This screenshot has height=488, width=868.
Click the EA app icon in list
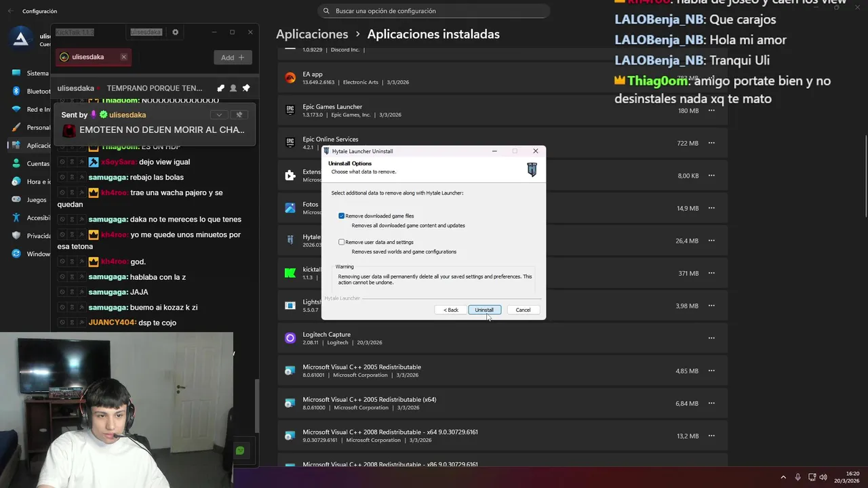click(290, 78)
